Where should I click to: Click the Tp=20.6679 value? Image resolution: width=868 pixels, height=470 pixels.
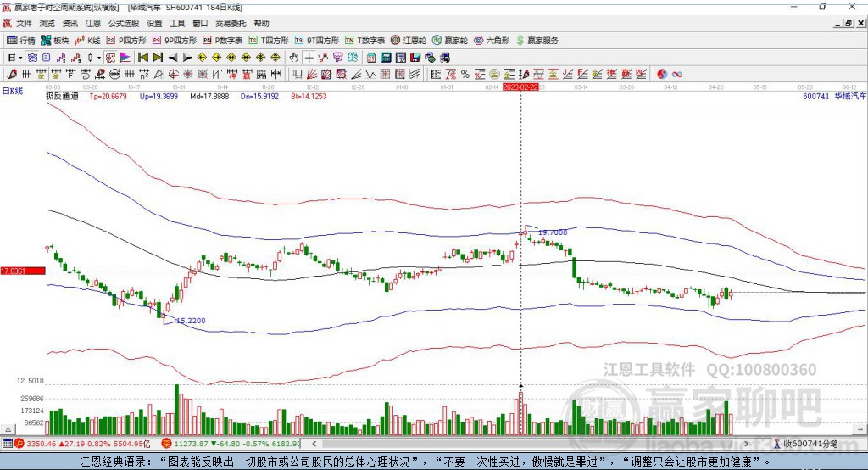[108, 96]
